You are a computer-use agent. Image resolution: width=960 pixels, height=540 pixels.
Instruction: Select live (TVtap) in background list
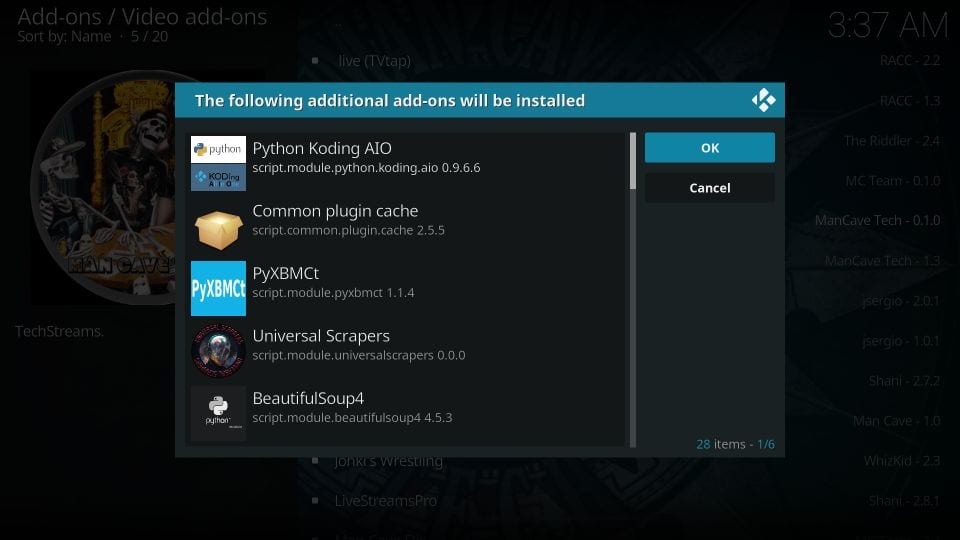tap(374, 61)
